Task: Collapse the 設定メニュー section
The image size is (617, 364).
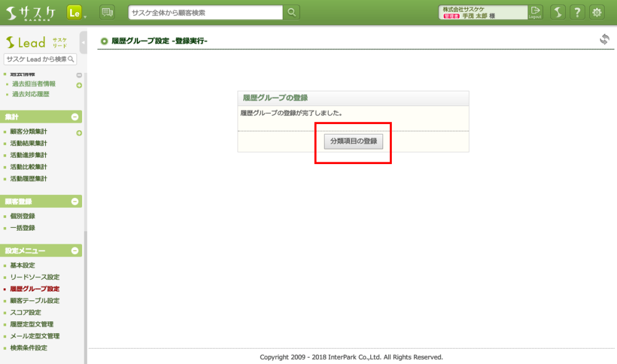Action: click(75, 250)
